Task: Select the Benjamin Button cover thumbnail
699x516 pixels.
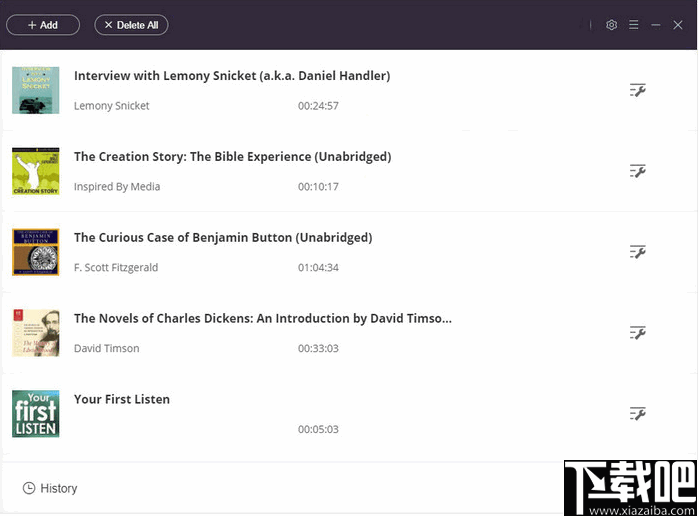Action: coord(36,252)
